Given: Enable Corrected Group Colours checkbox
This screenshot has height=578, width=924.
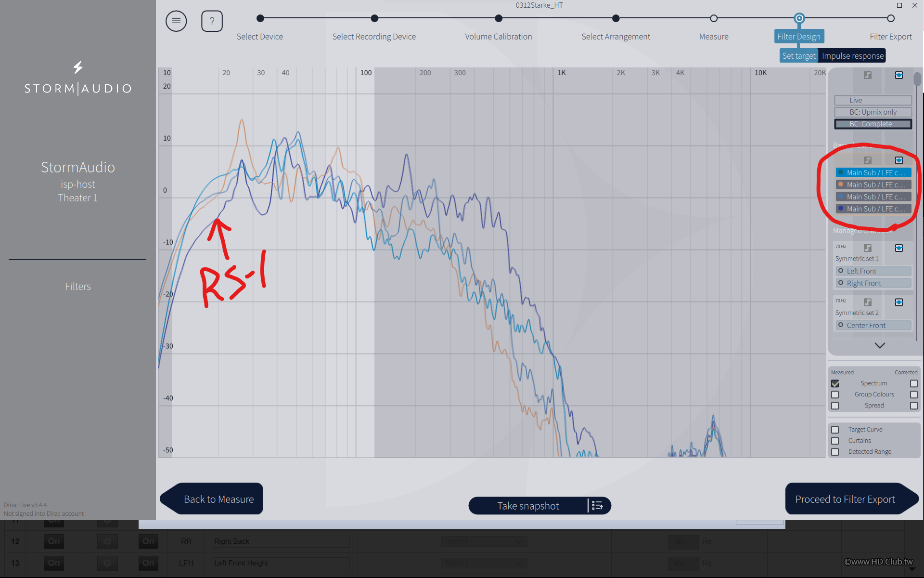Looking at the screenshot, I should coord(913,394).
